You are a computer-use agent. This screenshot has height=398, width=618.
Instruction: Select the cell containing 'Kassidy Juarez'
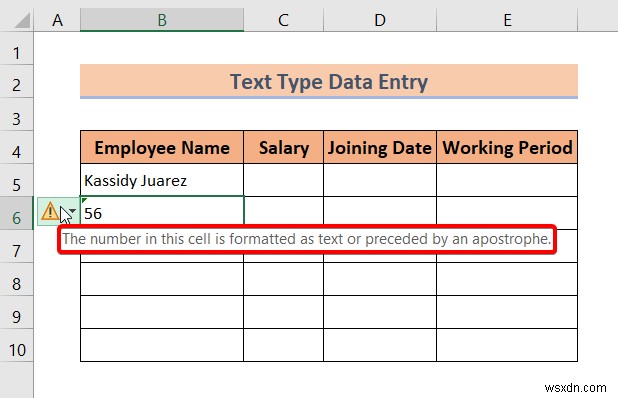tap(162, 180)
